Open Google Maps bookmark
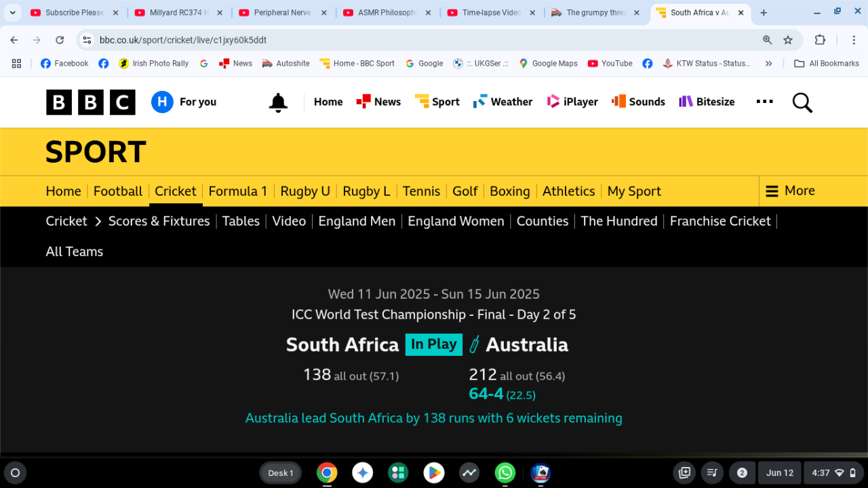868x488 pixels. (x=548, y=63)
